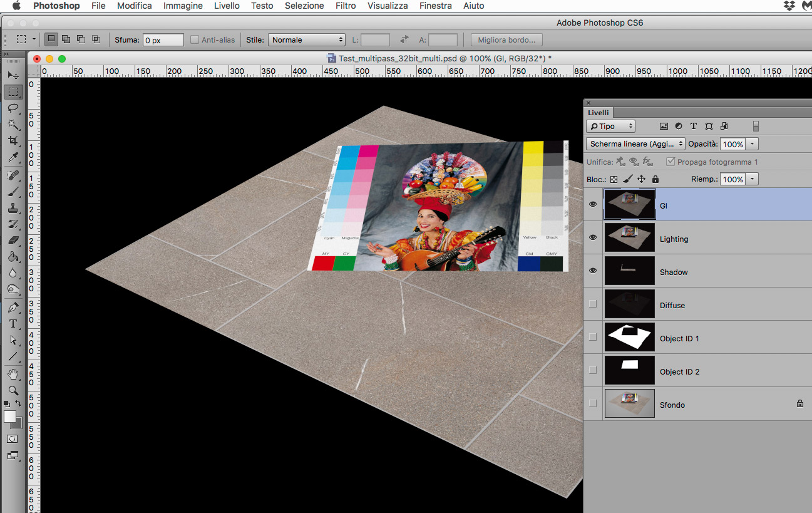Viewport: 812px width, 513px height.
Task: Open the Finestra menu
Action: point(436,6)
